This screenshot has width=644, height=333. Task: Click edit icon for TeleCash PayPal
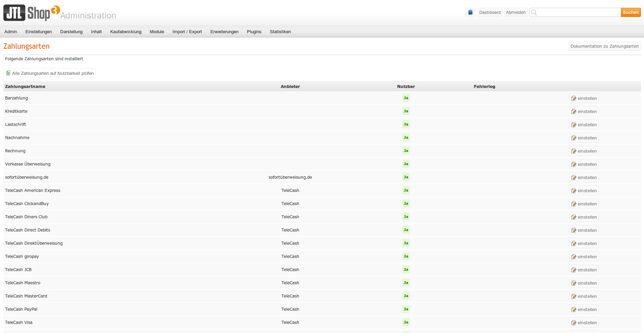574,310
